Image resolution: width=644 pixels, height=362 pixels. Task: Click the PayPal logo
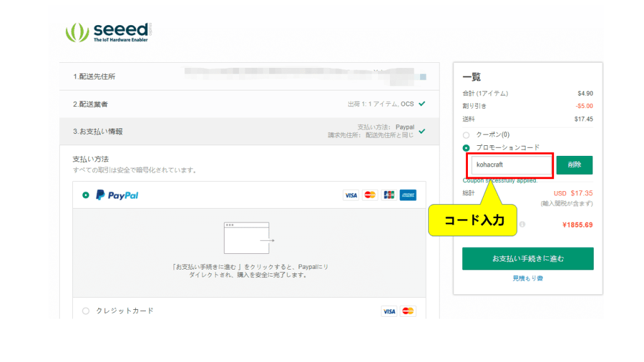click(x=117, y=195)
